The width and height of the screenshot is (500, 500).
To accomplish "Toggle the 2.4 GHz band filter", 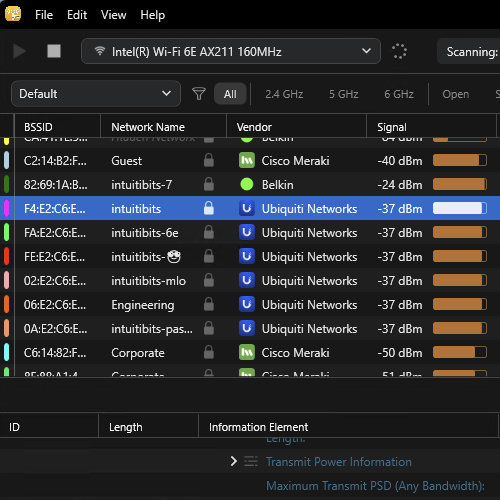I will point(284,94).
